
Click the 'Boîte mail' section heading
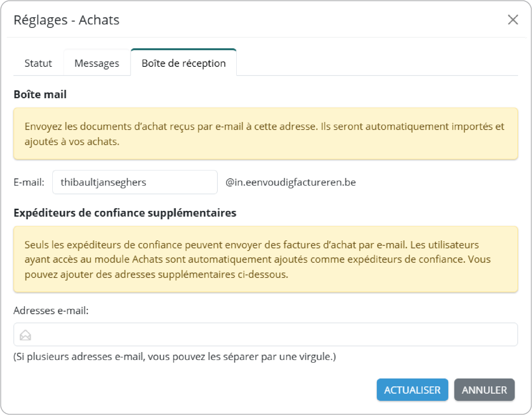40,94
